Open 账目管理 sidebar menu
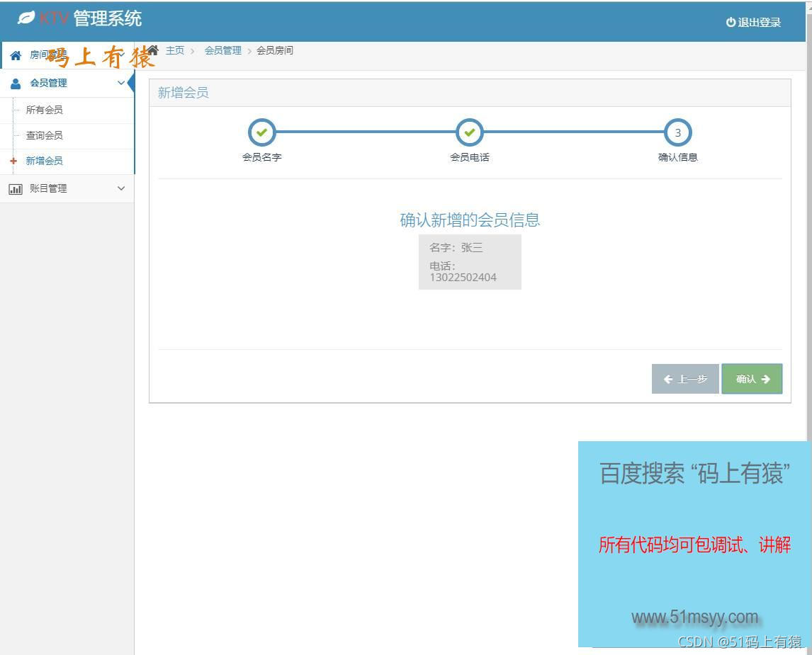Screen dimensions: 812x655 67,188
